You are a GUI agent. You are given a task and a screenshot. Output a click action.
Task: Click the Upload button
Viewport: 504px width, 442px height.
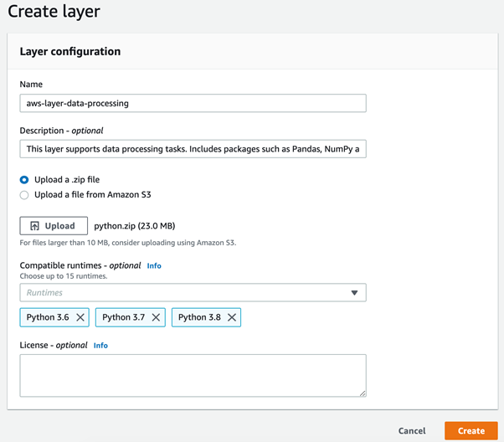tap(54, 226)
